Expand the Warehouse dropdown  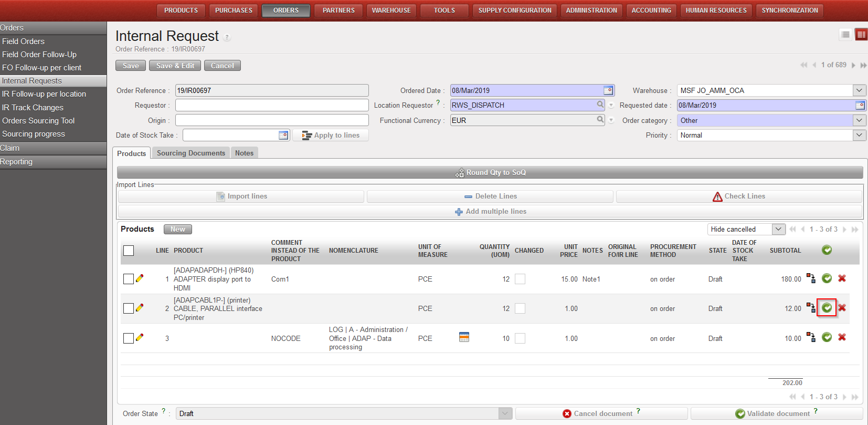pyautogui.click(x=859, y=90)
